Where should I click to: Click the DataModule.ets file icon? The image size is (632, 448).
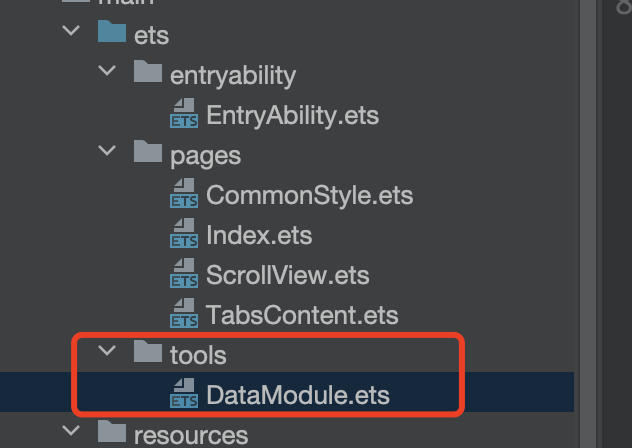pos(184,394)
